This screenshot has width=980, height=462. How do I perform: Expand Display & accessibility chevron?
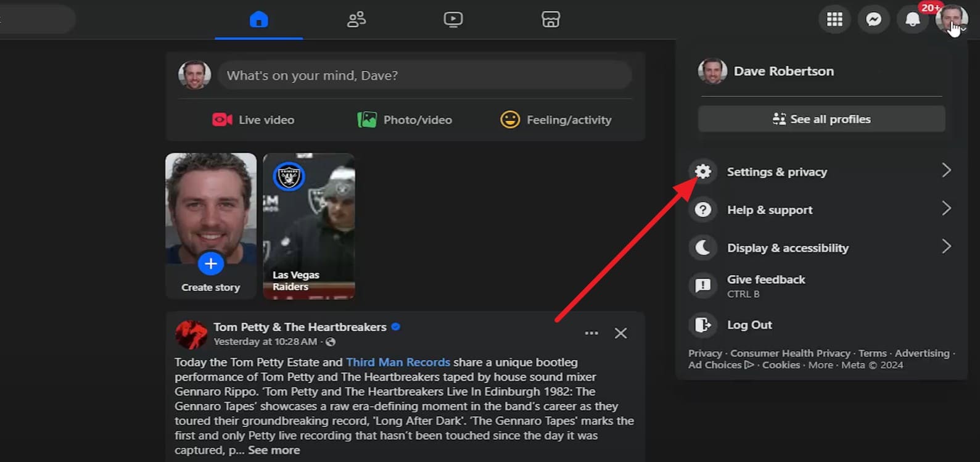pyautogui.click(x=946, y=247)
